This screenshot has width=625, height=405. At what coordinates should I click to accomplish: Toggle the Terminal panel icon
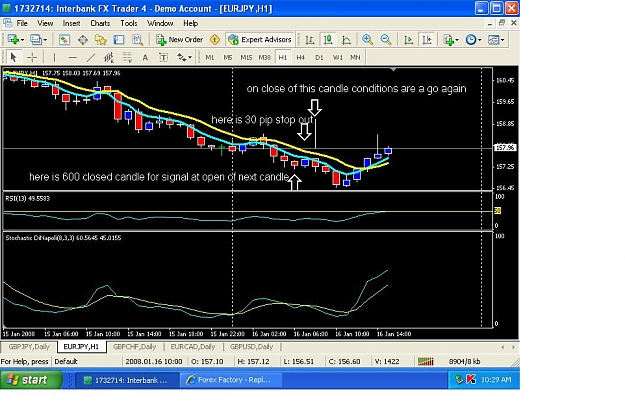pos(119,39)
